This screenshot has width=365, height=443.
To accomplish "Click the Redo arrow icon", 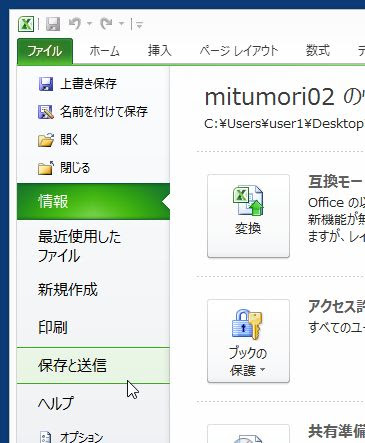I will point(106,24).
